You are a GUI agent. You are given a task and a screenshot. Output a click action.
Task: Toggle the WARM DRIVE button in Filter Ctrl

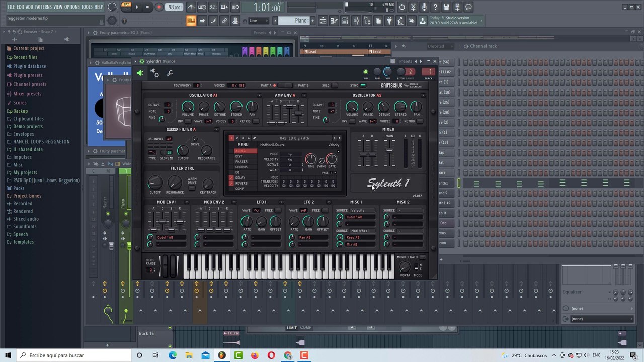192,188
